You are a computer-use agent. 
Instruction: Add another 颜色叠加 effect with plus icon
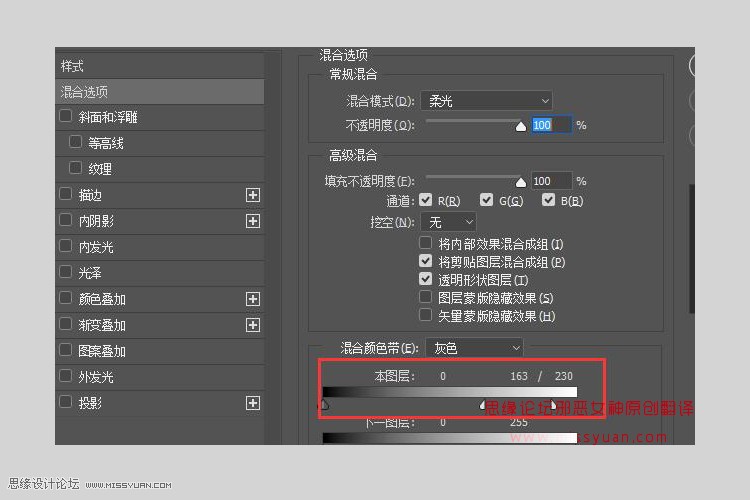pyautogui.click(x=253, y=299)
